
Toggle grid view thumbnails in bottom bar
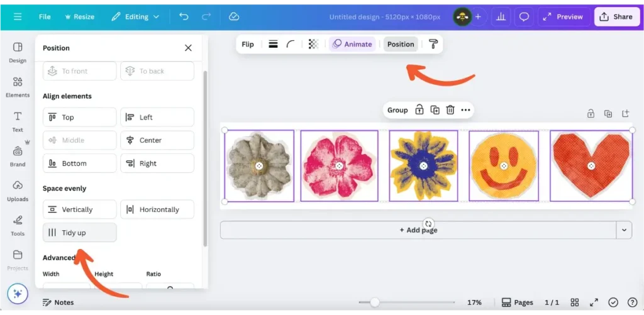point(574,302)
